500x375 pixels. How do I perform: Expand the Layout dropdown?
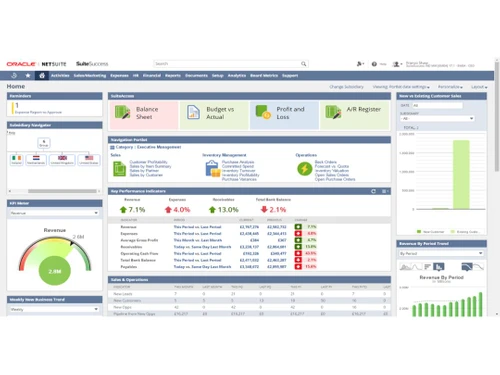[x=479, y=87]
